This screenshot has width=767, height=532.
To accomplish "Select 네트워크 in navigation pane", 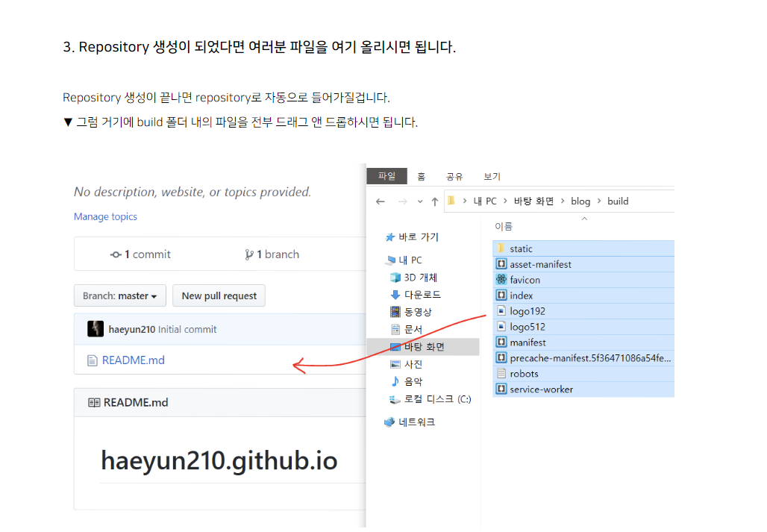I will point(410,422).
